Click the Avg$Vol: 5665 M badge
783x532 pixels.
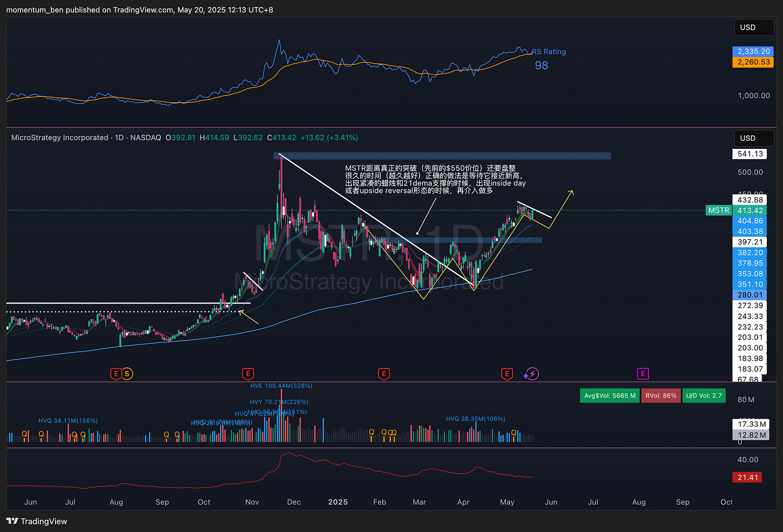610,396
